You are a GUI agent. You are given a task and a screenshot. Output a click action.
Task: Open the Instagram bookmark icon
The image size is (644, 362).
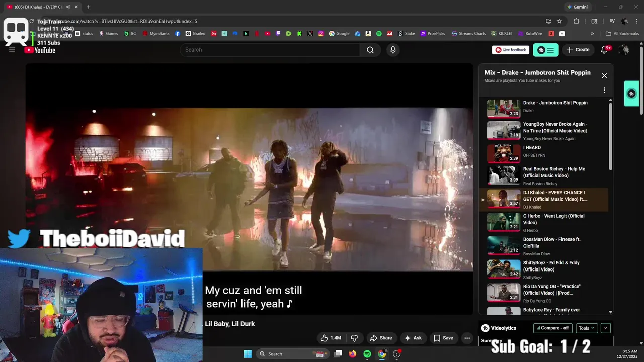click(x=321, y=34)
